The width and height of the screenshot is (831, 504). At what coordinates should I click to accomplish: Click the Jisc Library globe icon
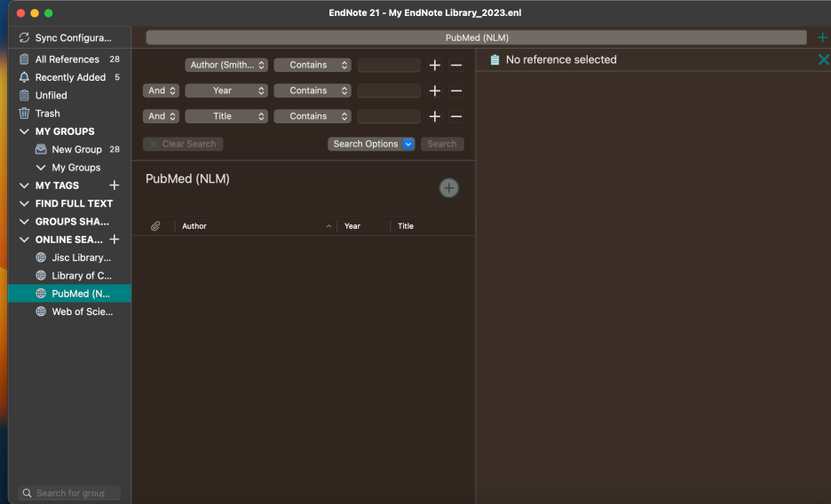click(x=41, y=257)
